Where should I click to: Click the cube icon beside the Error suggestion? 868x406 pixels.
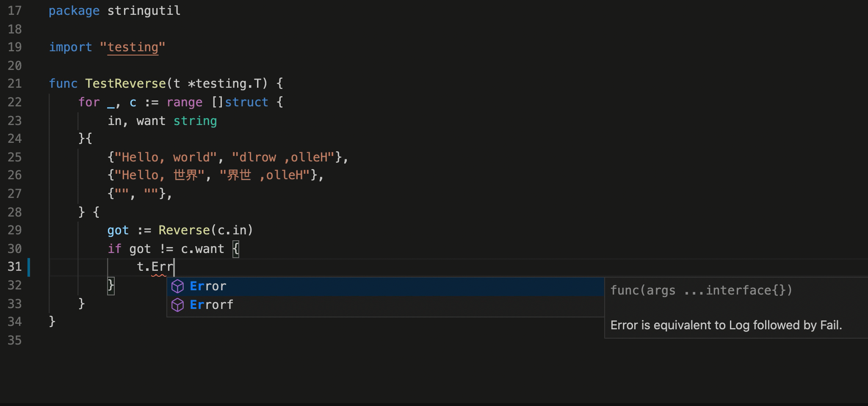click(178, 286)
